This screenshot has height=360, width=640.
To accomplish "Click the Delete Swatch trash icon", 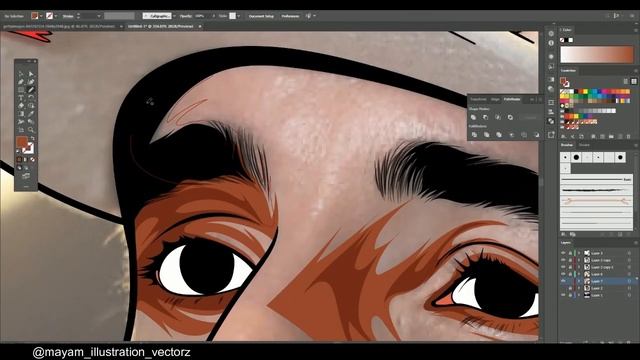I will pos(629,136).
